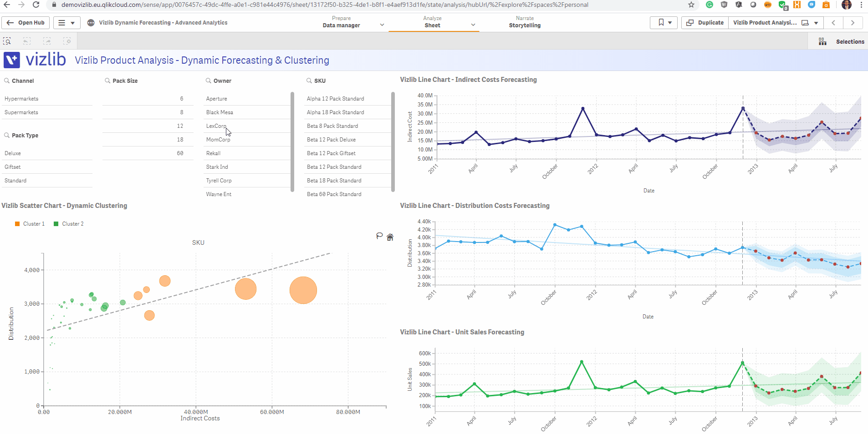This screenshot has height=434, width=868.
Task: Search within the Pack Size filter
Action: coord(107,81)
